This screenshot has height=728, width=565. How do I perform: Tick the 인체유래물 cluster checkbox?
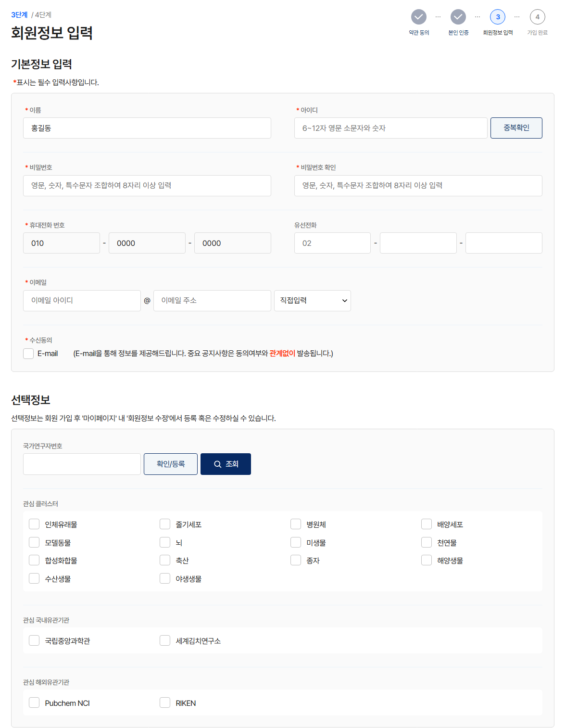(x=34, y=524)
